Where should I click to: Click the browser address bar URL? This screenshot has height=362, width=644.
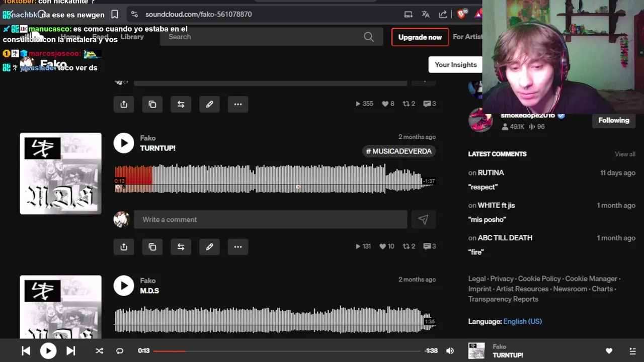(198, 14)
